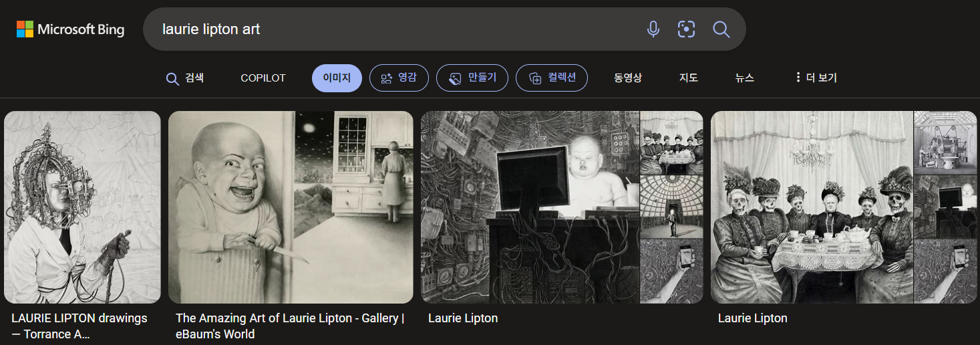
Task: Open the large skeleton tea party drawing
Action: (x=812, y=207)
